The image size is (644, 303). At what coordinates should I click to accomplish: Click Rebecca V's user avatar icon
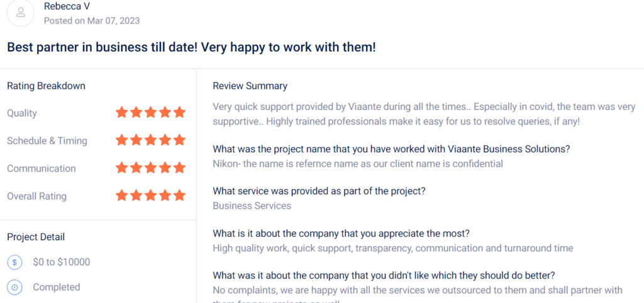tap(21, 13)
